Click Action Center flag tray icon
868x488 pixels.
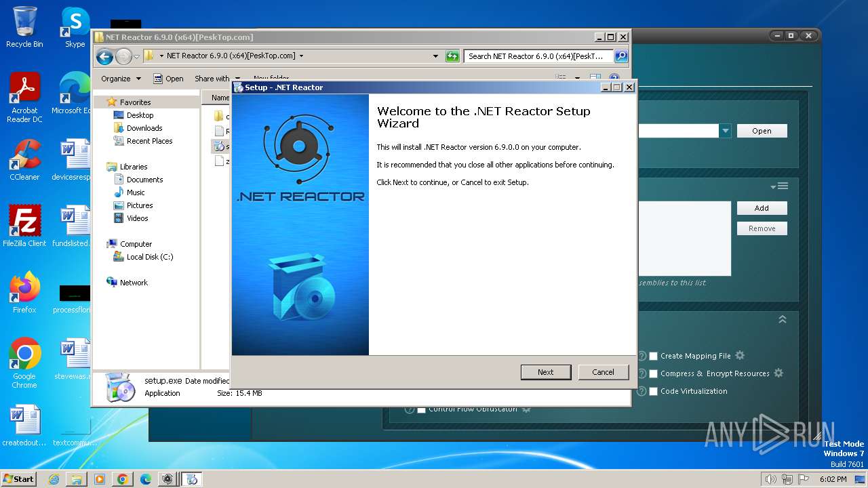point(802,479)
